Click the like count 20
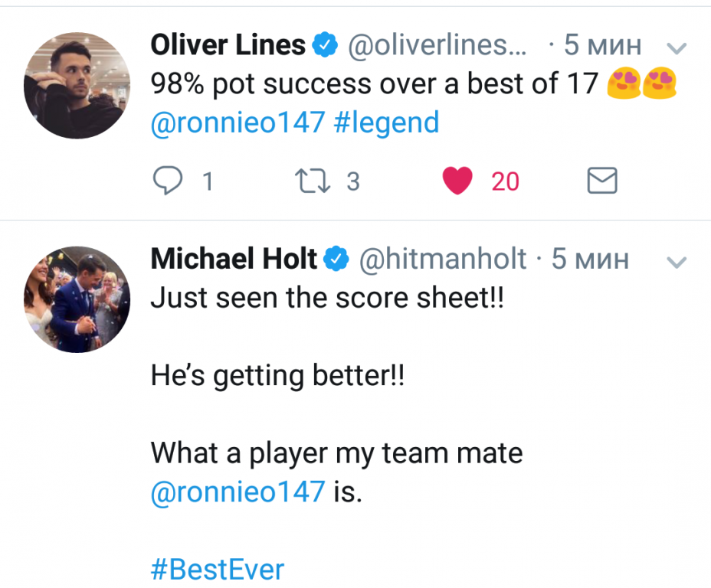The width and height of the screenshot is (711, 588). click(505, 181)
